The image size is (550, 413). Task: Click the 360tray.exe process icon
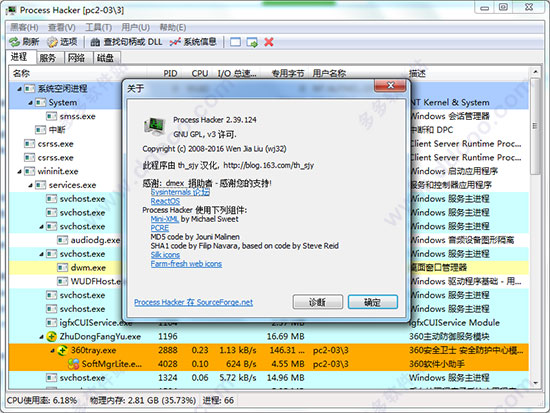pyautogui.click(x=62, y=350)
